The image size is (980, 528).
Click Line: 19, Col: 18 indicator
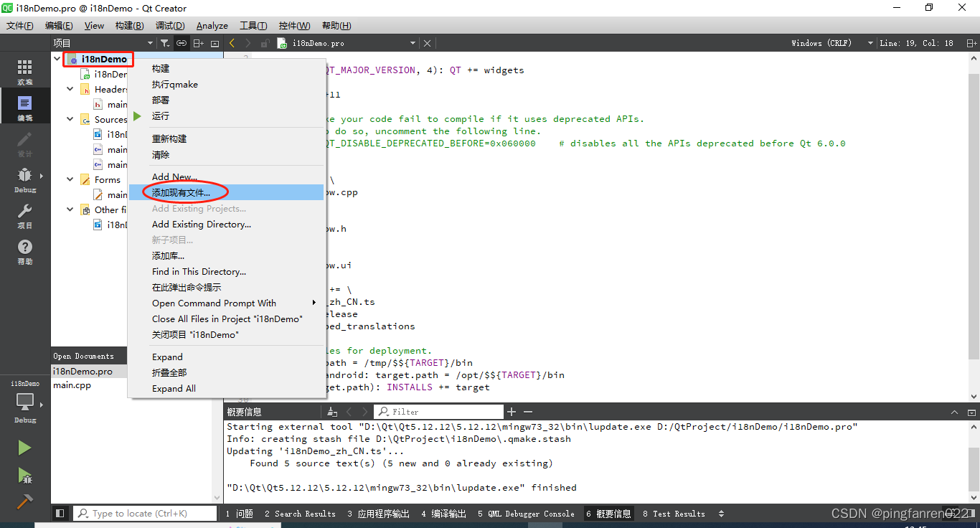tap(917, 43)
